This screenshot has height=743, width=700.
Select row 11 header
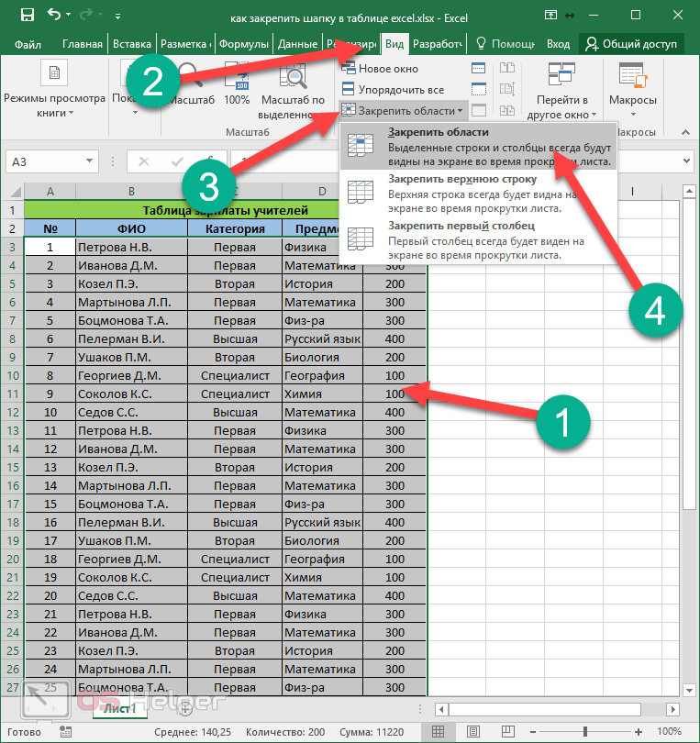pos(12,394)
